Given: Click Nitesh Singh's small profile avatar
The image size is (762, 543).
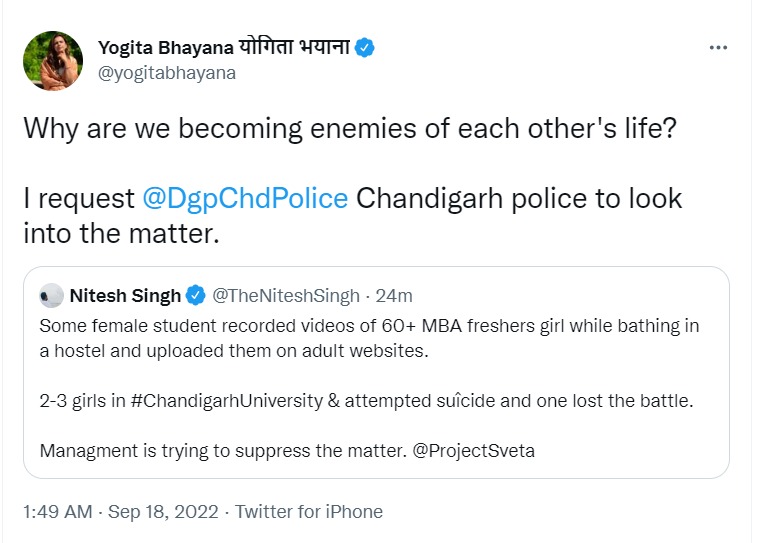Looking at the screenshot, I should tap(51, 295).
